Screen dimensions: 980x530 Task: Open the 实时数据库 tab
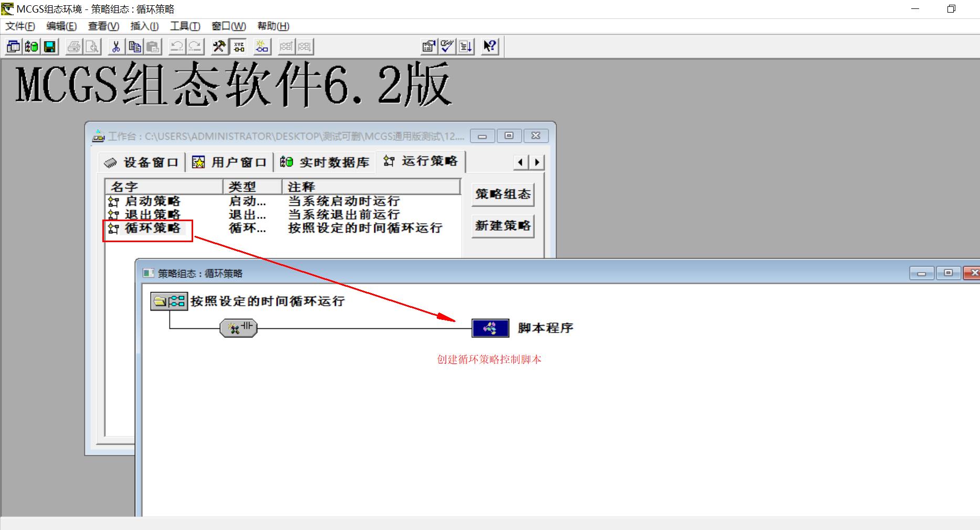click(325, 162)
